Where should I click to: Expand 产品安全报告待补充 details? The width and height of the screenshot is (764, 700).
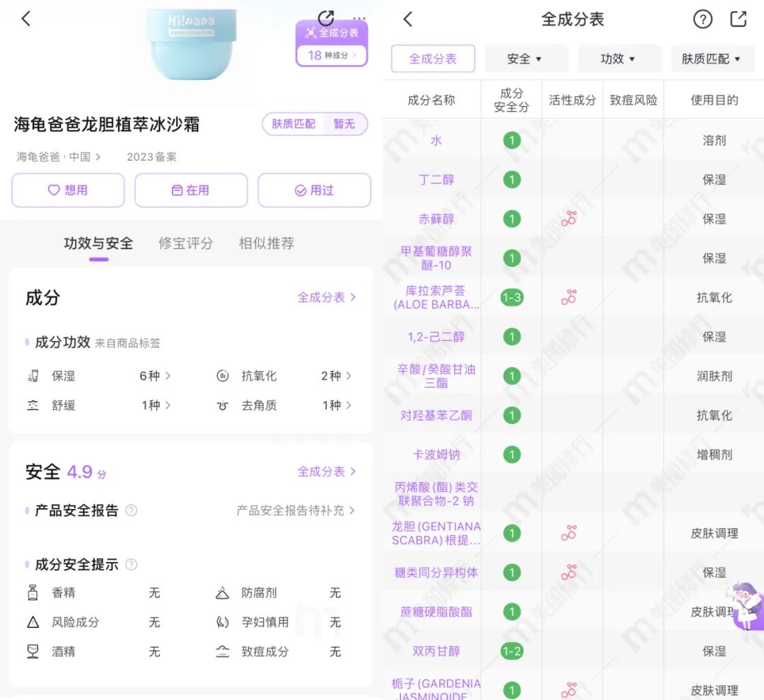[x=296, y=510]
